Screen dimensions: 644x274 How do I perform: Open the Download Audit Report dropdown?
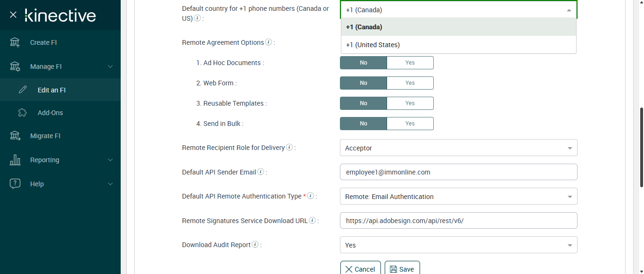point(458,245)
